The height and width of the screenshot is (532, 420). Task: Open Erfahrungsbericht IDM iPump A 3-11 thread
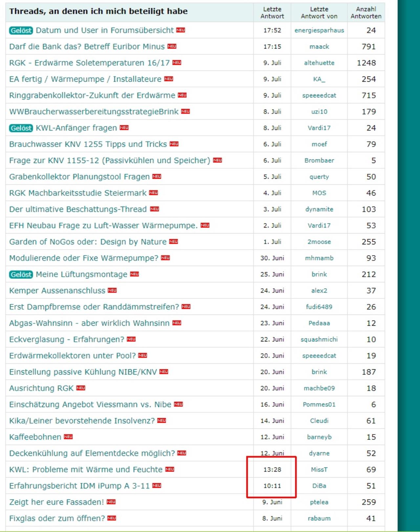pyautogui.click(x=79, y=486)
